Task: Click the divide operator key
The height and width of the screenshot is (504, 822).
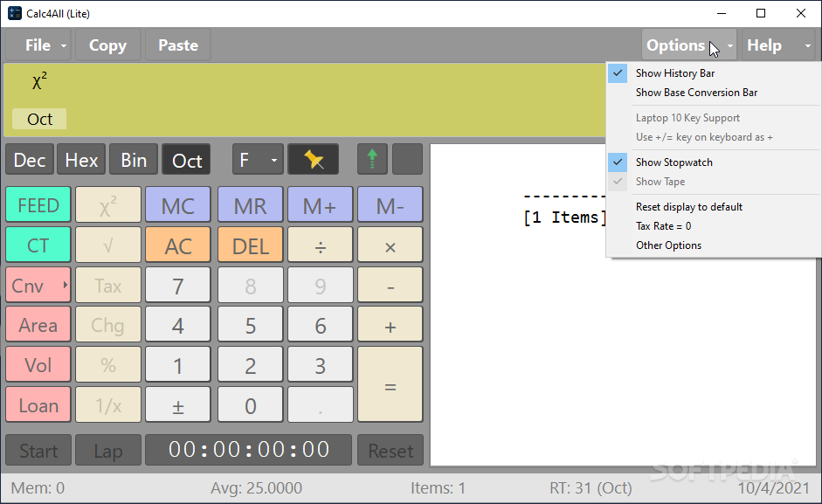Action: 321,245
